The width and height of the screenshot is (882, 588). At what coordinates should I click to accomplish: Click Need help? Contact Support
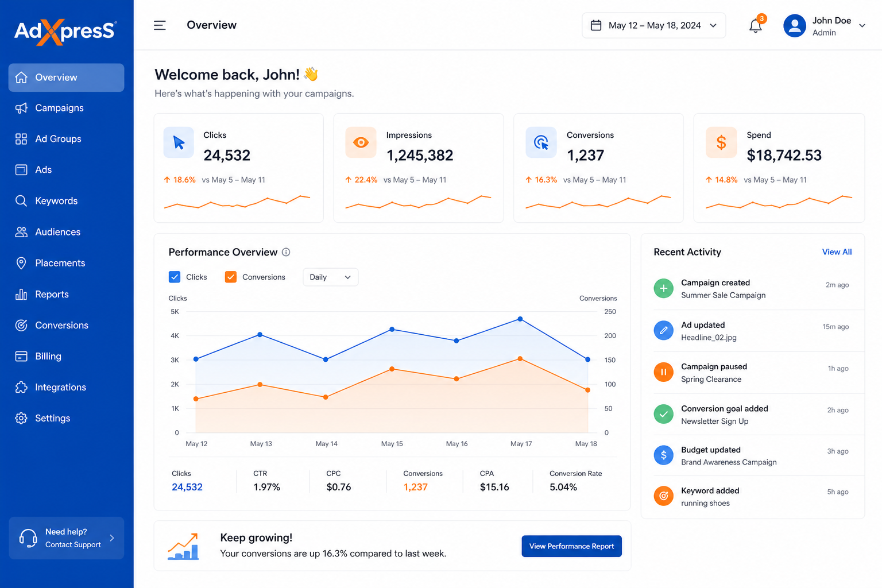[66, 538]
